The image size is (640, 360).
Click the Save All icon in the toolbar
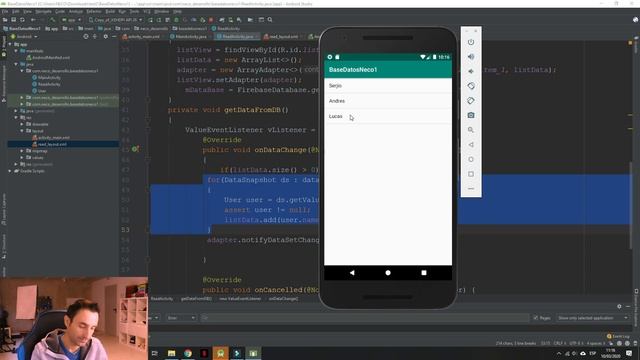13,20
